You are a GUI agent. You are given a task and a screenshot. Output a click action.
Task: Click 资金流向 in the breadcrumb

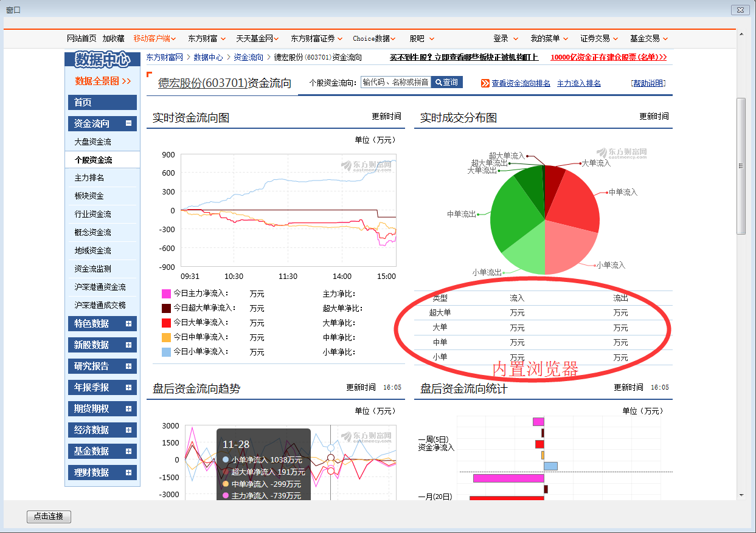tap(249, 57)
